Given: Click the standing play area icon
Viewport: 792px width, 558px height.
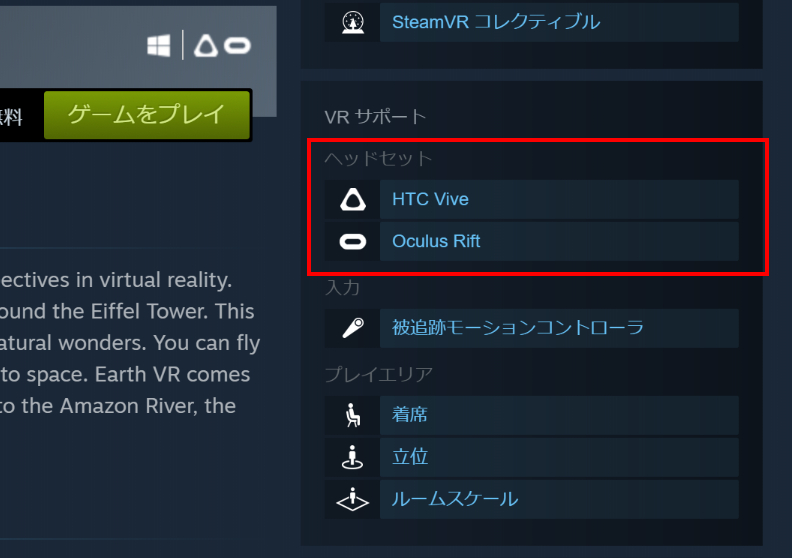Looking at the screenshot, I should (353, 458).
